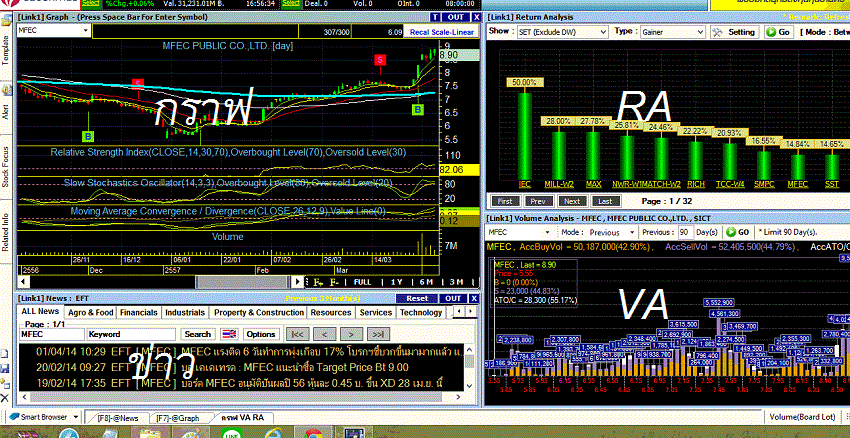
Task: Select the Technology news tab
Action: pos(421,313)
